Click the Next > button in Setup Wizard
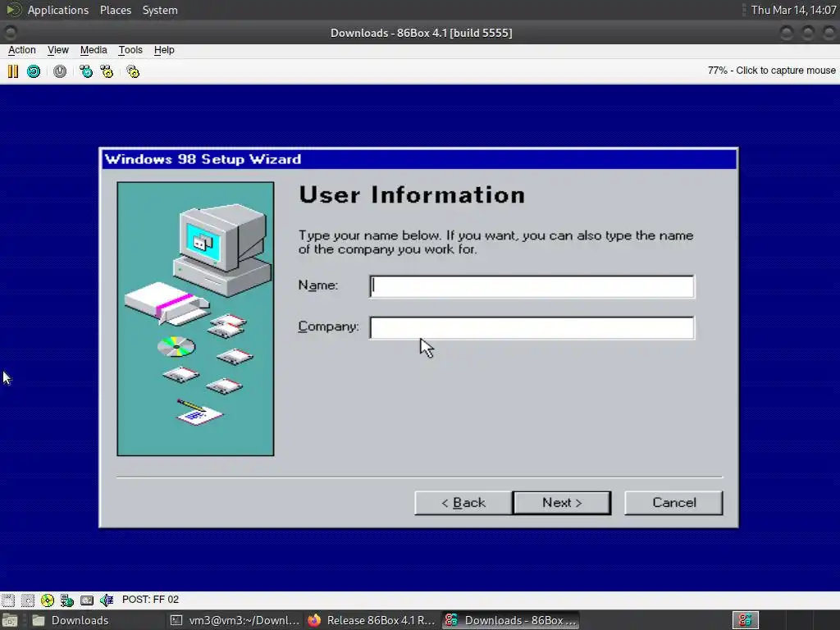This screenshot has width=840, height=630. click(x=561, y=503)
